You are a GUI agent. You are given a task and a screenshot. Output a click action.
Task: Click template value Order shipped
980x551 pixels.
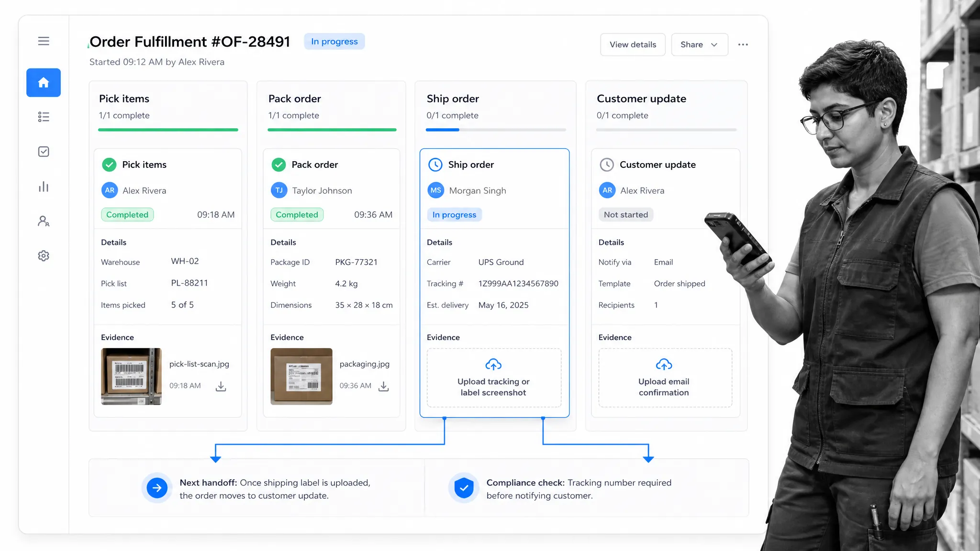click(679, 284)
